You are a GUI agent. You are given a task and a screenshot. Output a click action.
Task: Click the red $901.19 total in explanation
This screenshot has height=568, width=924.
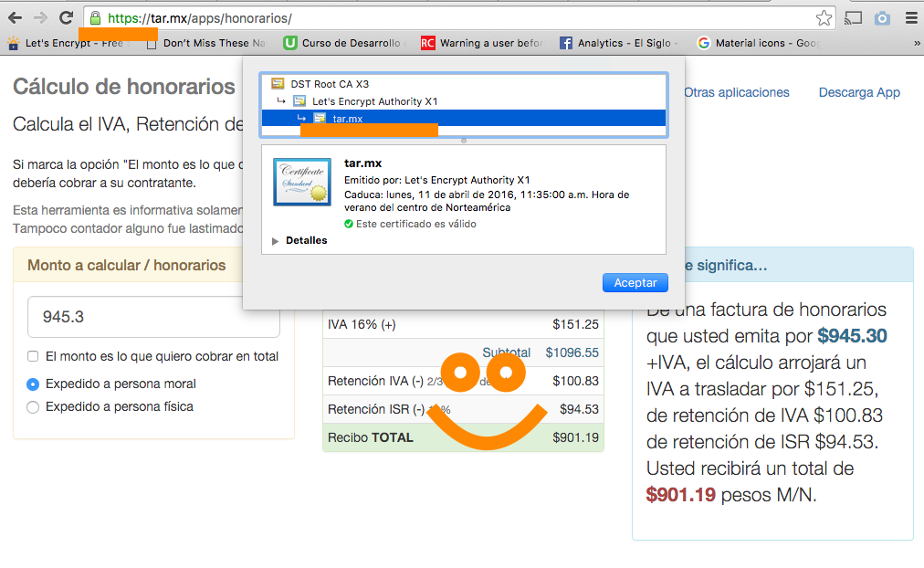pyautogui.click(x=680, y=495)
